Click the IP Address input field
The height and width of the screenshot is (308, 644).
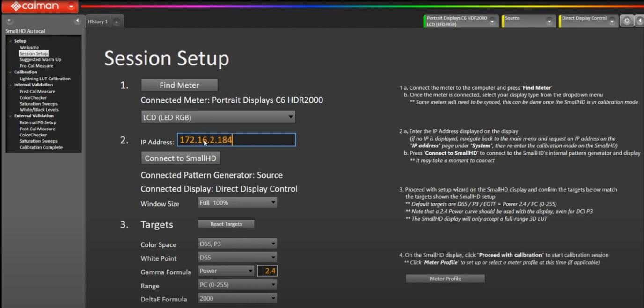[x=236, y=140]
